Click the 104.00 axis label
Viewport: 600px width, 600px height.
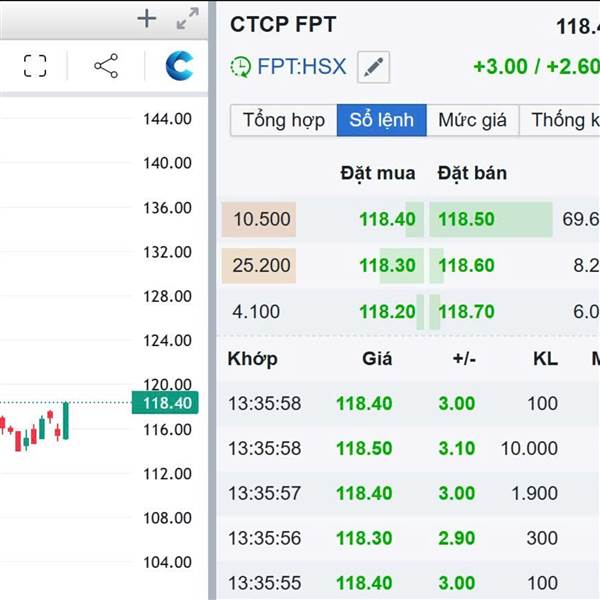pyautogui.click(x=167, y=562)
